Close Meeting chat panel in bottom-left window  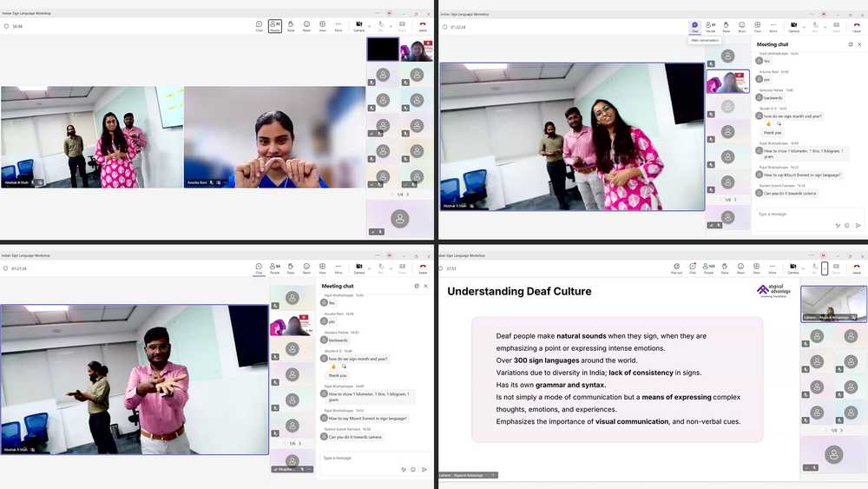point(425,287)
